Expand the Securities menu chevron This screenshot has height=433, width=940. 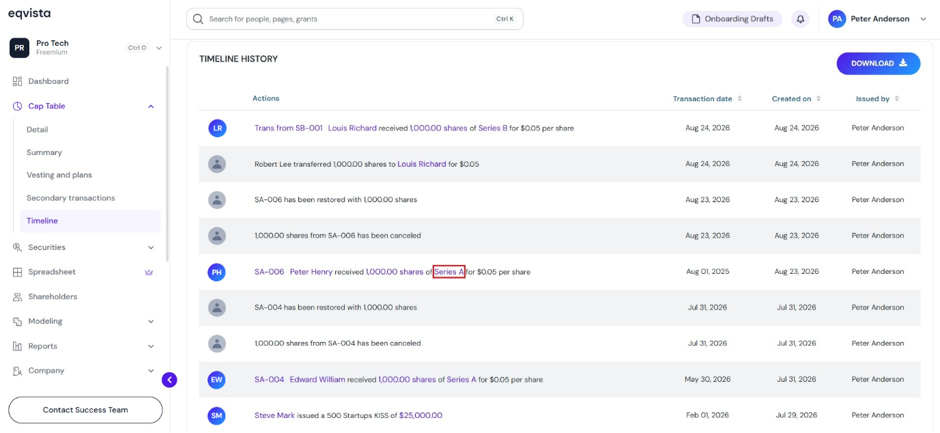[x=150, y=247]
